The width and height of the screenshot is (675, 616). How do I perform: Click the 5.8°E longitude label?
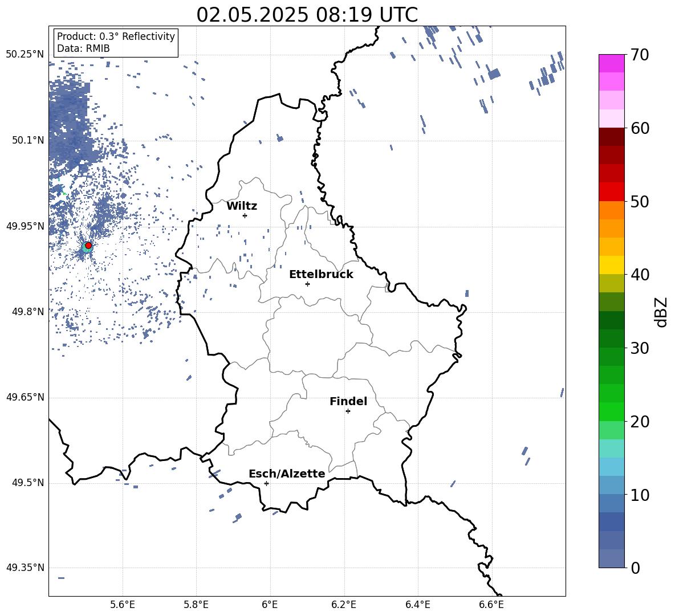pyautogui.click(x=196, y=605)
